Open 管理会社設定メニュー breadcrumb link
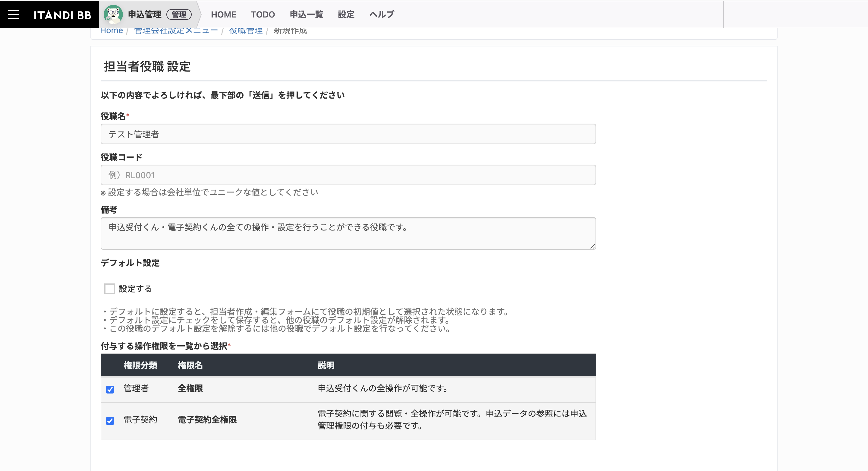The image size is (868, 471). pos(176,31)
